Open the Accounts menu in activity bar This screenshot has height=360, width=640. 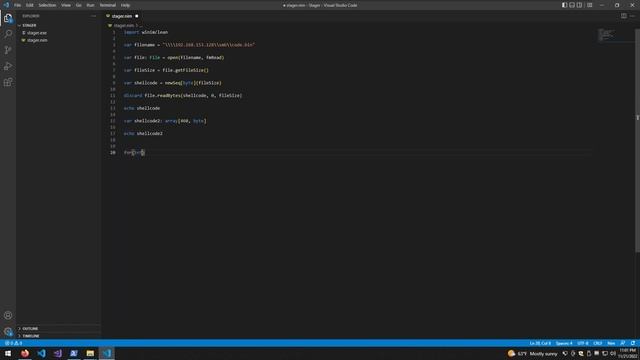(x=8, y=315)
